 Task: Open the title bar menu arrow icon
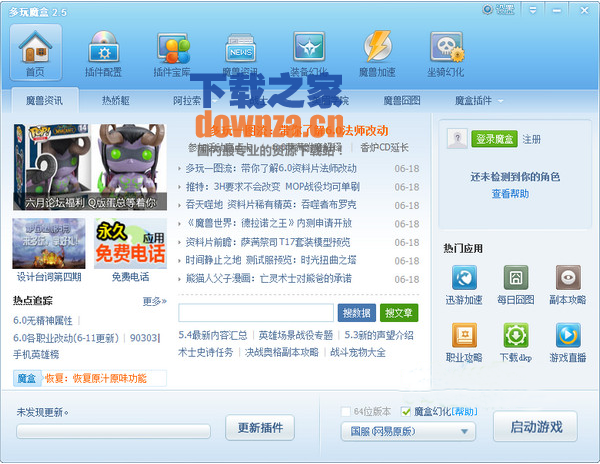pos(533,10)
